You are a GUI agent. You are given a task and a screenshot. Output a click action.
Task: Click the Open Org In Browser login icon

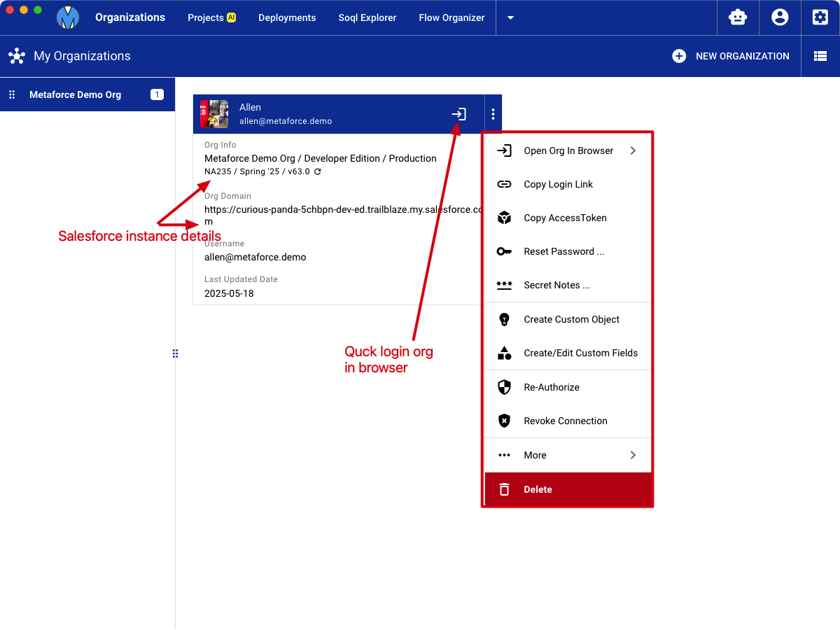[504, 150]
